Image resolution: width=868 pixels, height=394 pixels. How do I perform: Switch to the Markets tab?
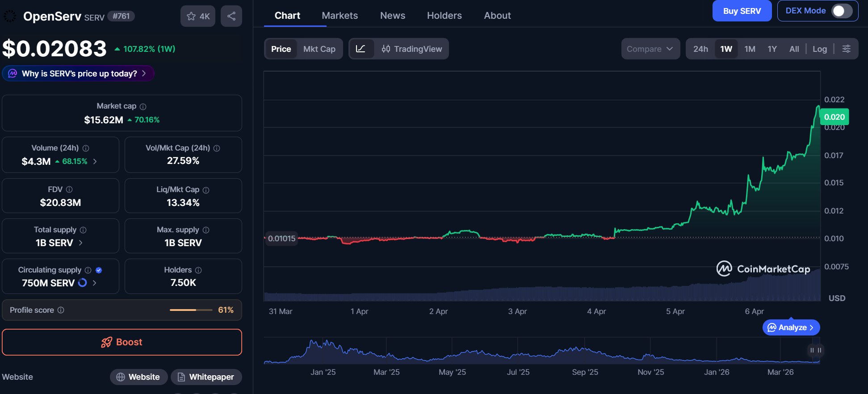[340, 16]
